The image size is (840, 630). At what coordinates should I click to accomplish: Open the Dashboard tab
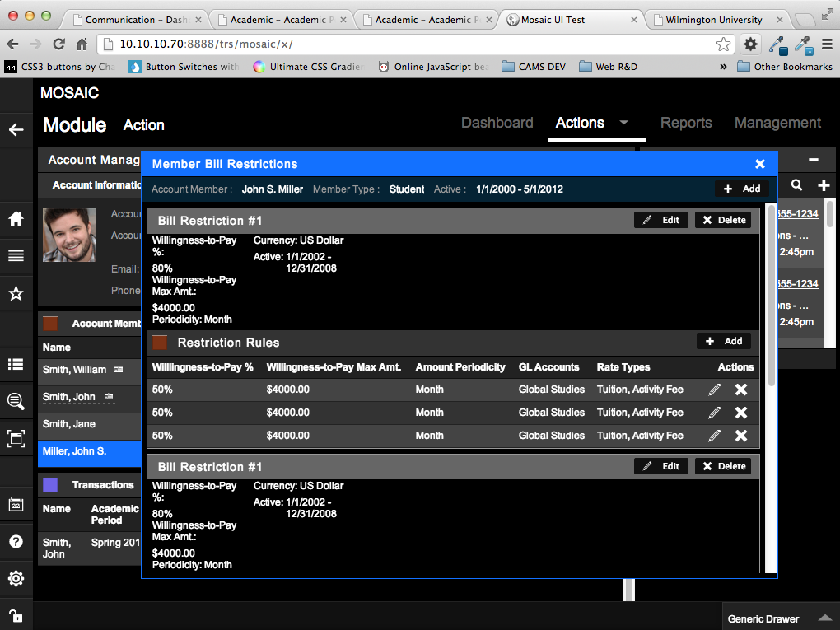(497, 123)
